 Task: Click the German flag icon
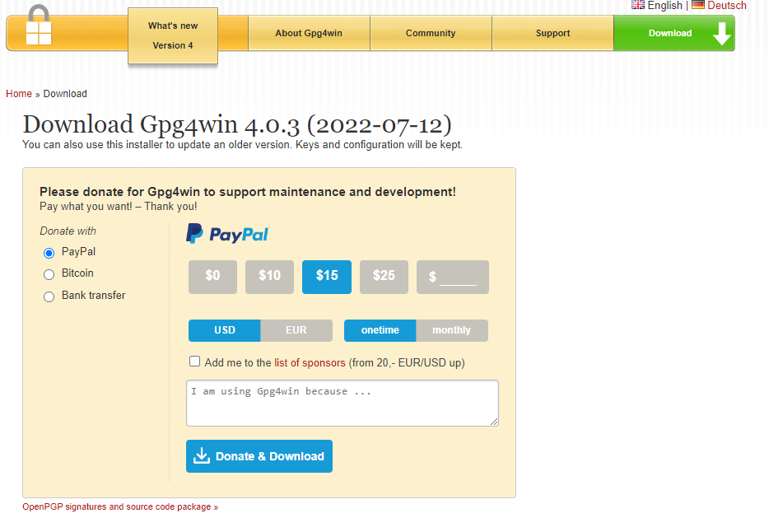pyautogui.click(x=698, y=5)
